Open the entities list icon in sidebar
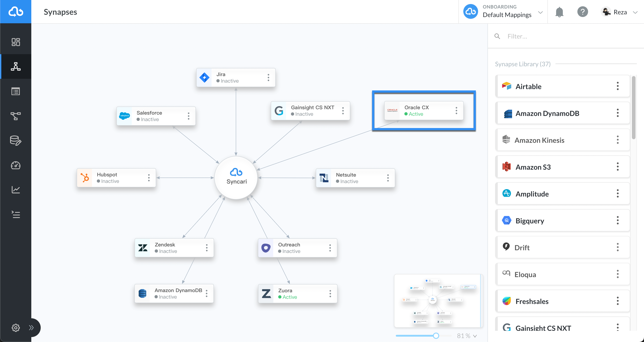Image resolution: width=644 pixels, height=342 pixels. pyautogui.click(x=15, y=91)
